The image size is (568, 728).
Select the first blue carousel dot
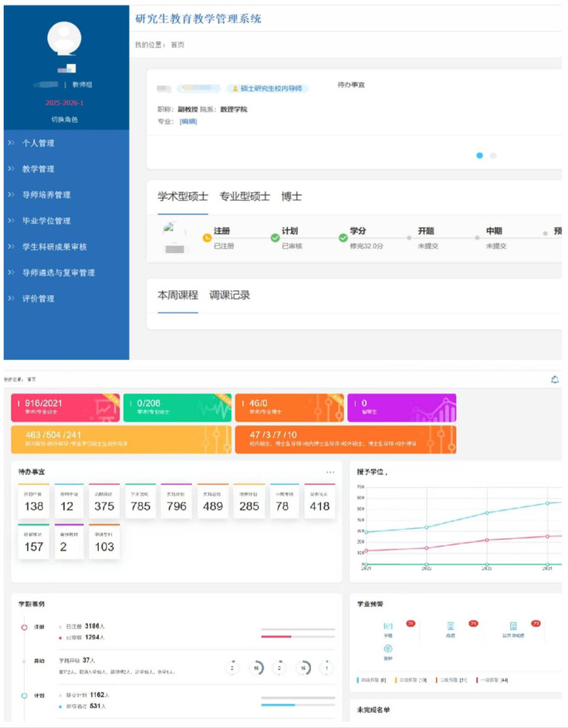479,155
